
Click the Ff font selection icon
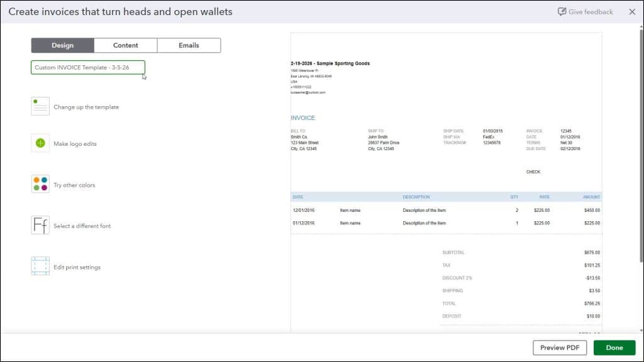(x=40, y=225)
